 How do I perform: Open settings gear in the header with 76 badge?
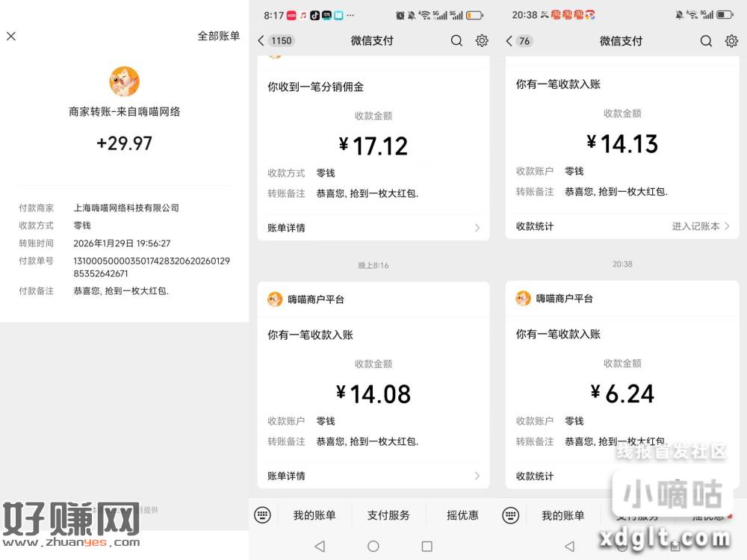coord(731,41)
